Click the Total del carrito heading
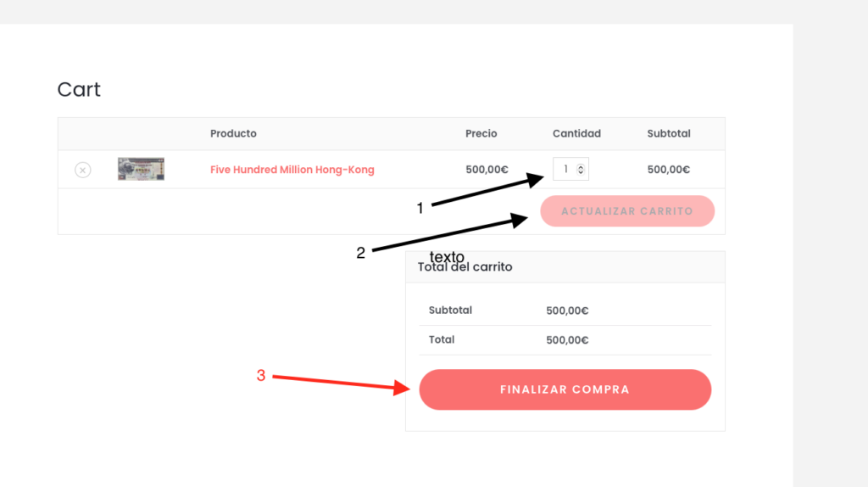 (465, 267)
